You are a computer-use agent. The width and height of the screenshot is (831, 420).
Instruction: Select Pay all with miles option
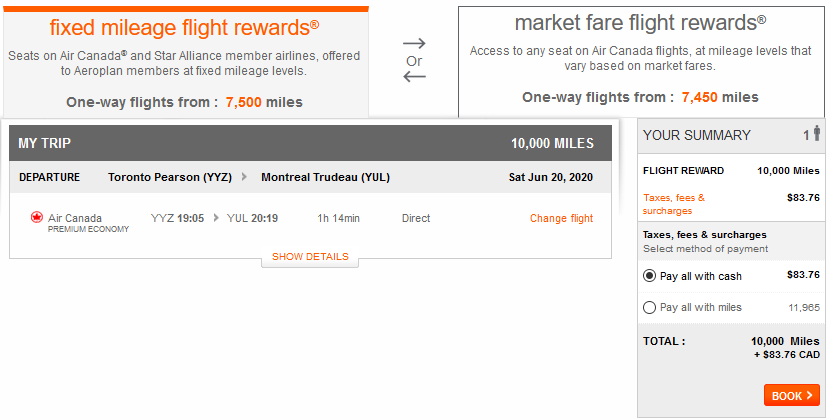click(x=649, y=307)
